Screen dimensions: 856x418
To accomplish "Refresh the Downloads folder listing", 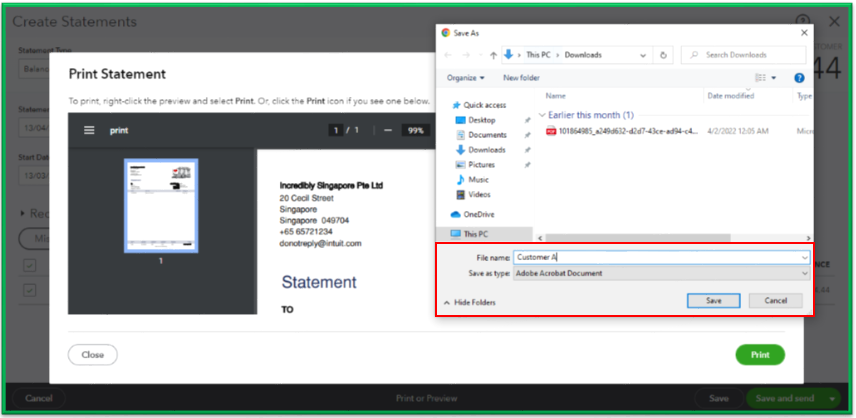I will (x=663, y=55).
